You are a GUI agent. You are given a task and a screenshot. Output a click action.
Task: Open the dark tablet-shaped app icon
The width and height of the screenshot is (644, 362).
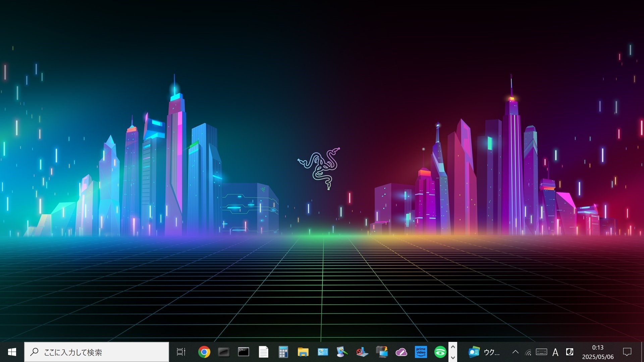point(224,352)
